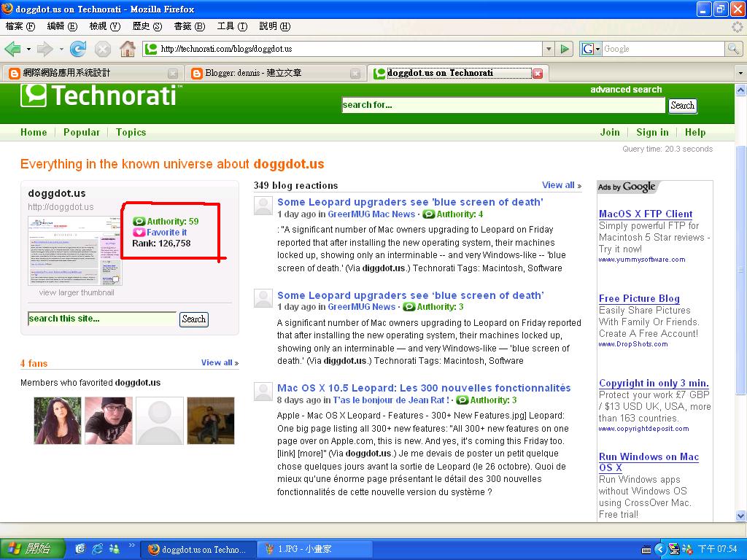Click the page scrollbar down arrow
747x560 pixels.
click(x=741, y=516)
